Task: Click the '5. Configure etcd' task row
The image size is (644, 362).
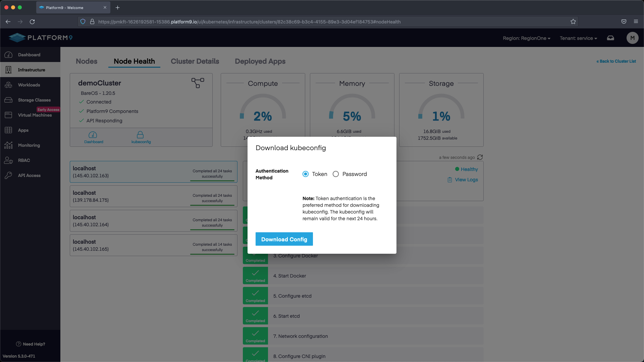Action: tap(363, 296)
